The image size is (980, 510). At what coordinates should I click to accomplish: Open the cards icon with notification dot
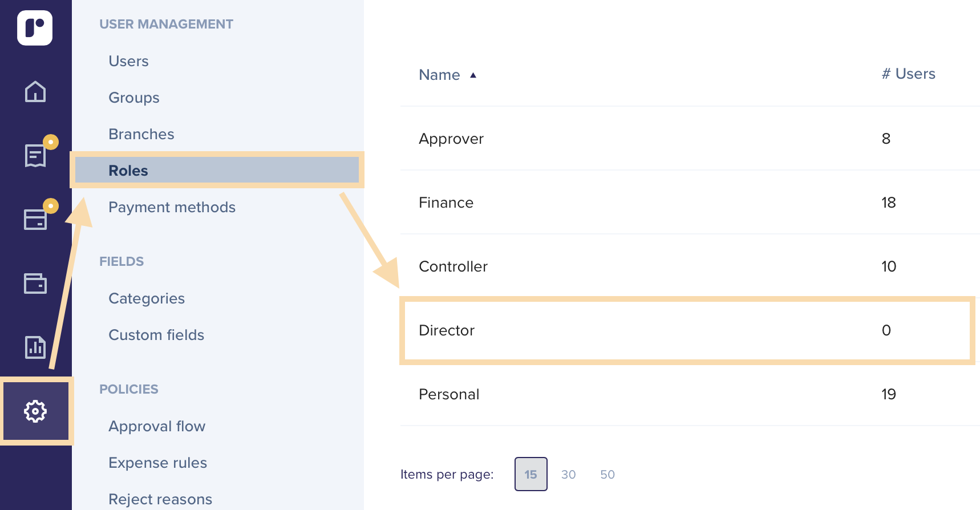(x=35, y=219)
